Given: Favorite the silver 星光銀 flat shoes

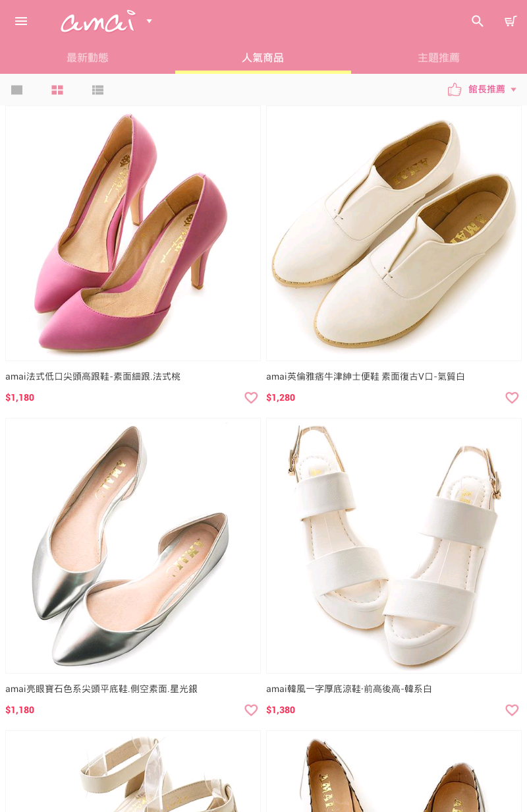Looking at the screenshot, I should 251,710.
